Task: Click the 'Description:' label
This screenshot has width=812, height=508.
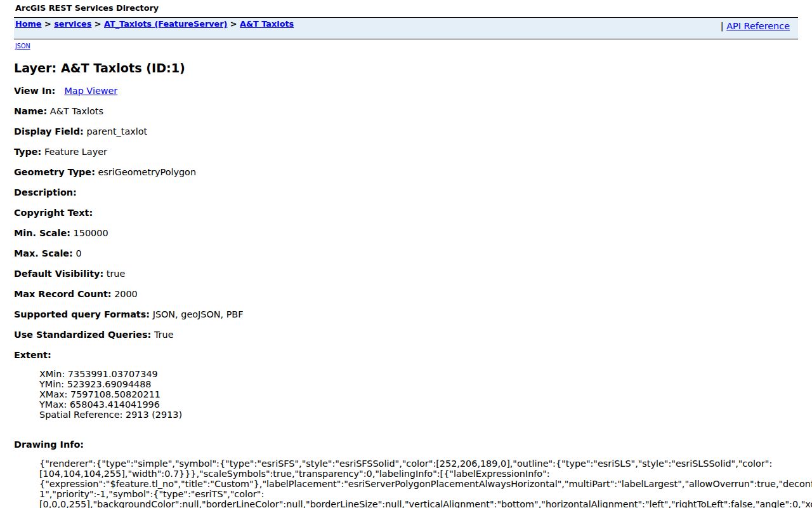Action: [x=45, y=192]
